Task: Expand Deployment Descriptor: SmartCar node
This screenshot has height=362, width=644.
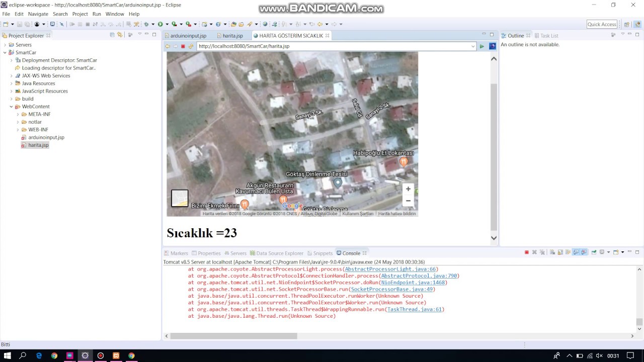Action: pyautogui.click(x=12, y=60)
